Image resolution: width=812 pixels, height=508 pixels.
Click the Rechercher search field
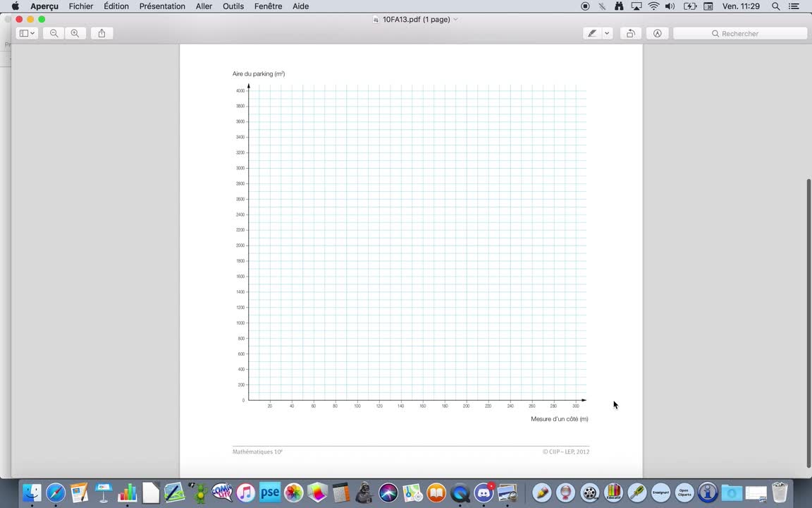coord(740,33)
